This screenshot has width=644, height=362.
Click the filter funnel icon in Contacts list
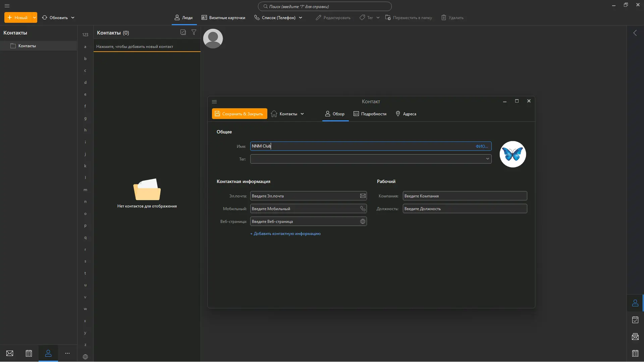tap(194, 32)
